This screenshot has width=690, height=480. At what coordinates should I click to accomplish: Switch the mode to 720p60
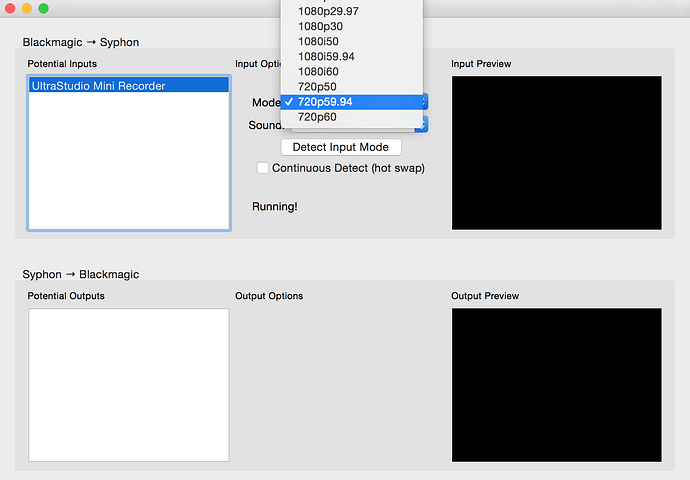point(317,117)
